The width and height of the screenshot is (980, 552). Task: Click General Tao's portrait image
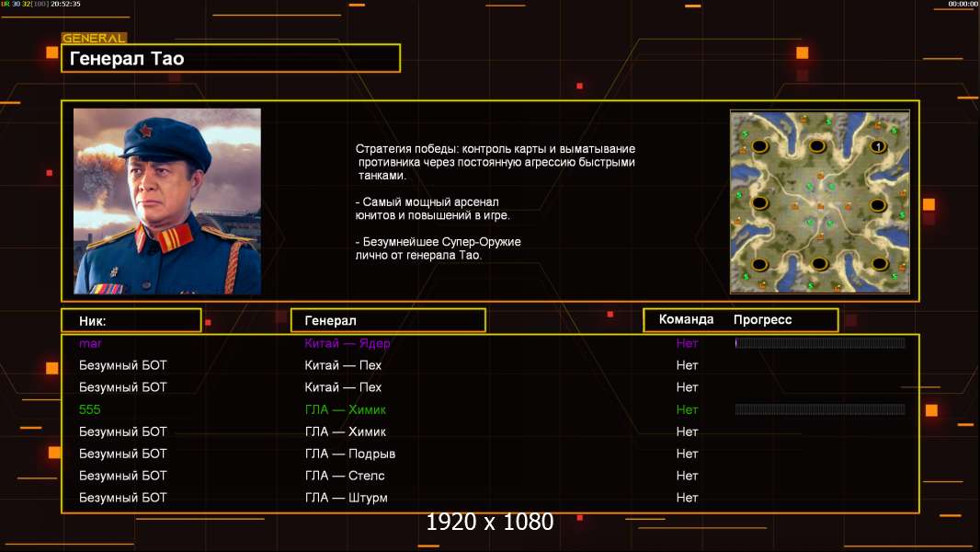pos(167,201)
